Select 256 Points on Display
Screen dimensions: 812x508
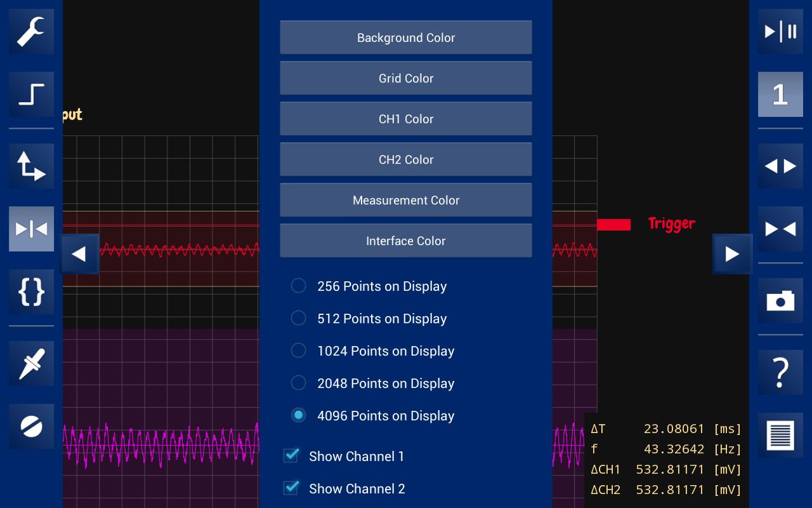click(298, 286)
